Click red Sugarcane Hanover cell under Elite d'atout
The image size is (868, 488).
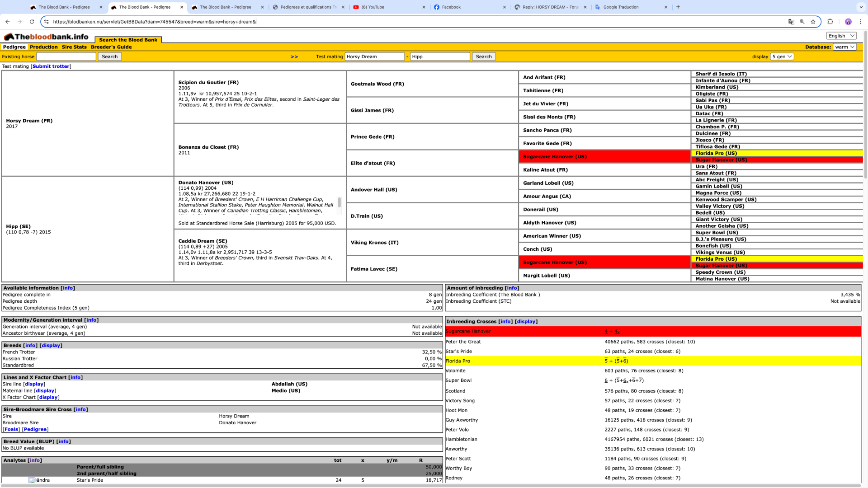tap(604, 157)
